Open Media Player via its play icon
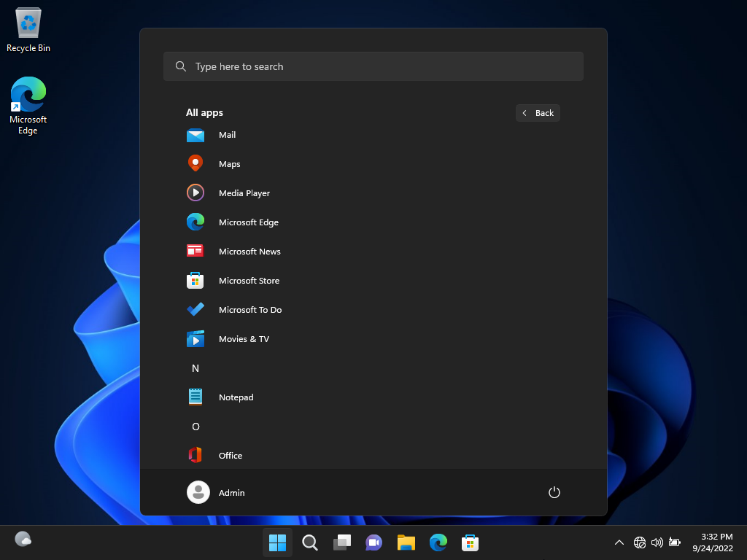Viewport: 747px width, 560px height. [196, 192]
